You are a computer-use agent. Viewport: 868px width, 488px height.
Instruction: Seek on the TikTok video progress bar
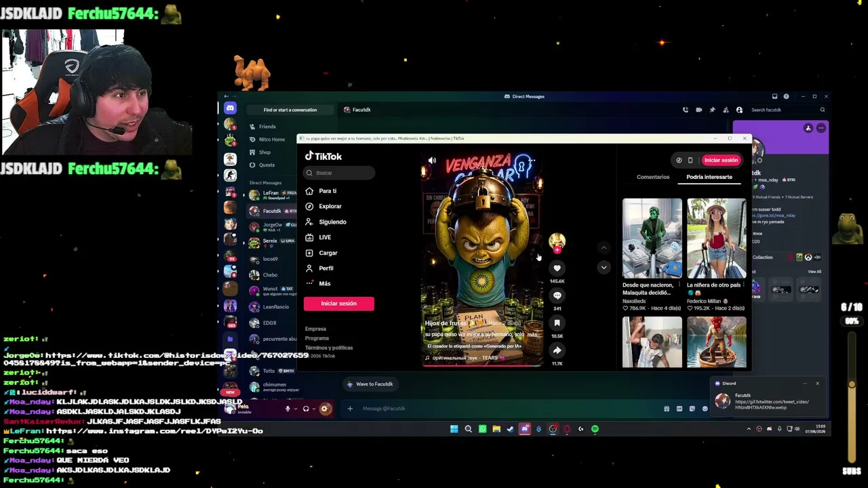point(482,365)
